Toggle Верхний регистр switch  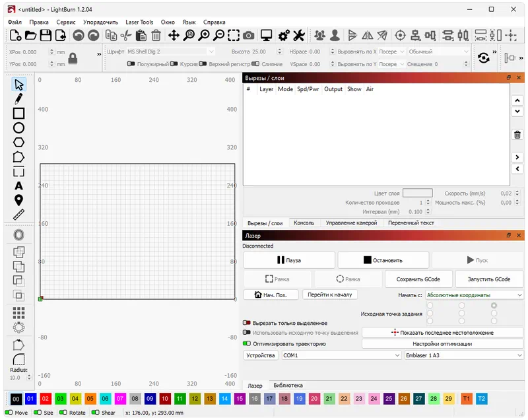pyautogui.click(x=203, y=64)
